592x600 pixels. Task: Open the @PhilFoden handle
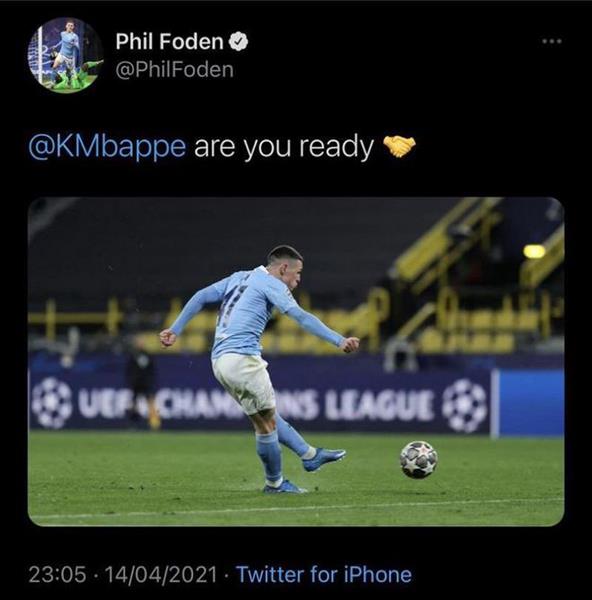pyautogui.click(x=175, y=70)
